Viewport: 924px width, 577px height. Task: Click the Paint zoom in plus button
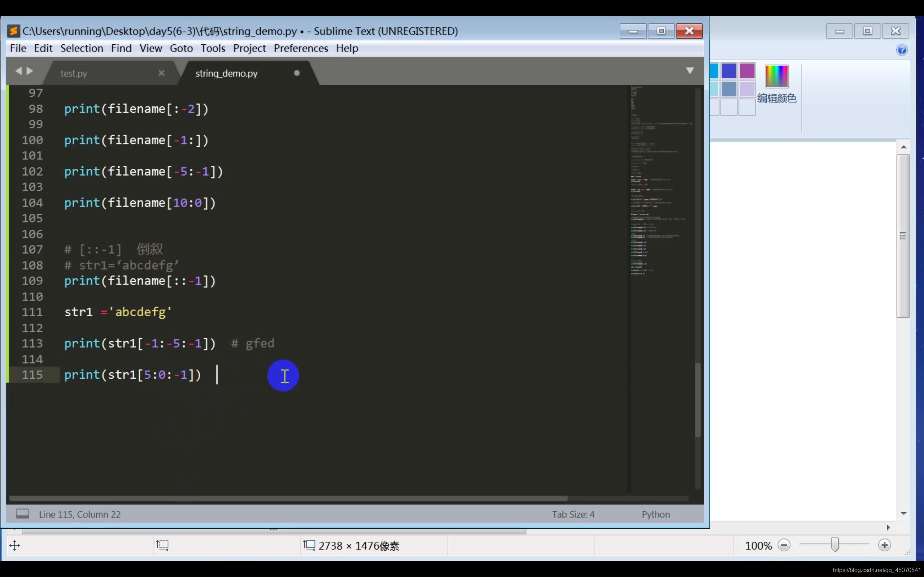(884, 545)
